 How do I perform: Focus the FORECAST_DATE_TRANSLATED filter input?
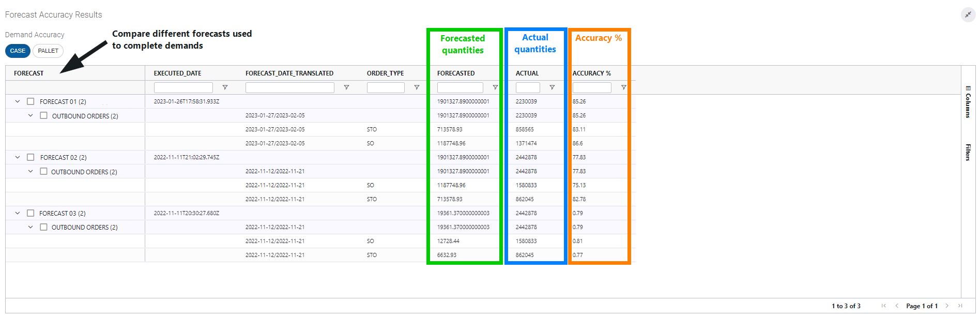point(290,87)
